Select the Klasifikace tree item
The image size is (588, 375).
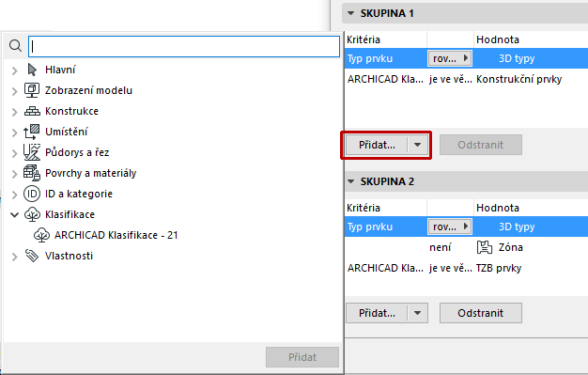point(70,214)
